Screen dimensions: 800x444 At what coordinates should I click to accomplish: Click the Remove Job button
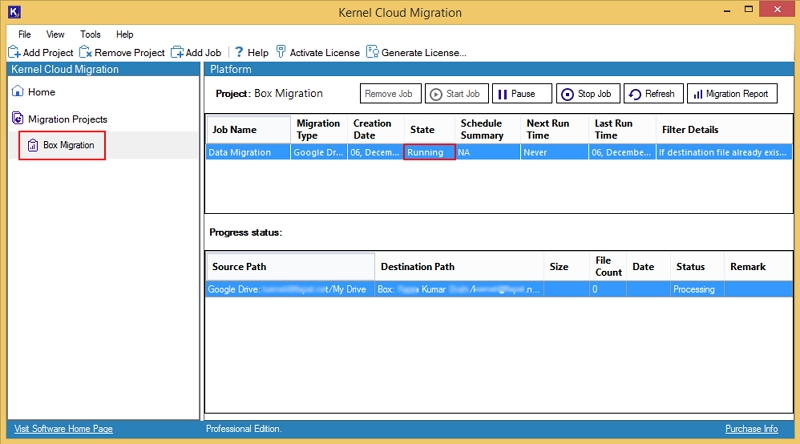[x=390, y=93]
